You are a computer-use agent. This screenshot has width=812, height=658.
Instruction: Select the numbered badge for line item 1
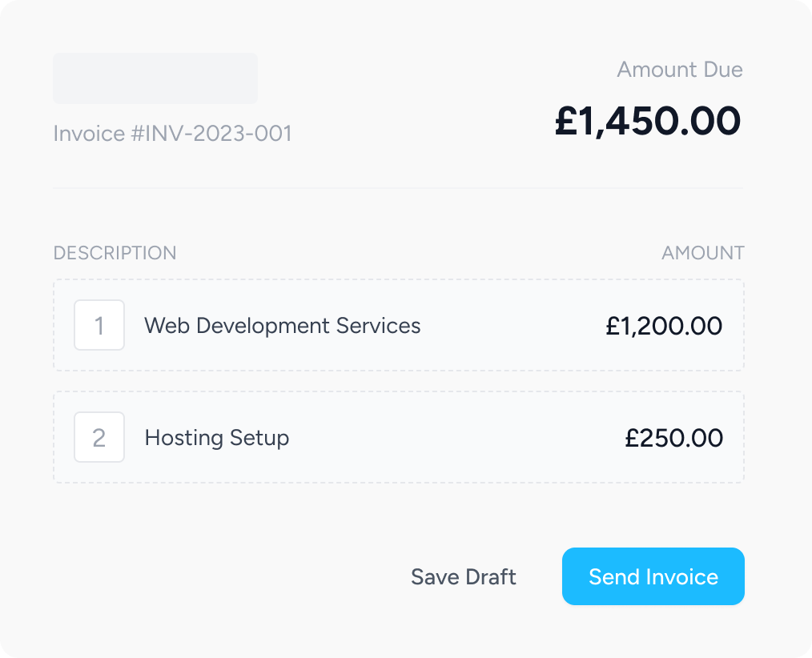tap(99, 325)
